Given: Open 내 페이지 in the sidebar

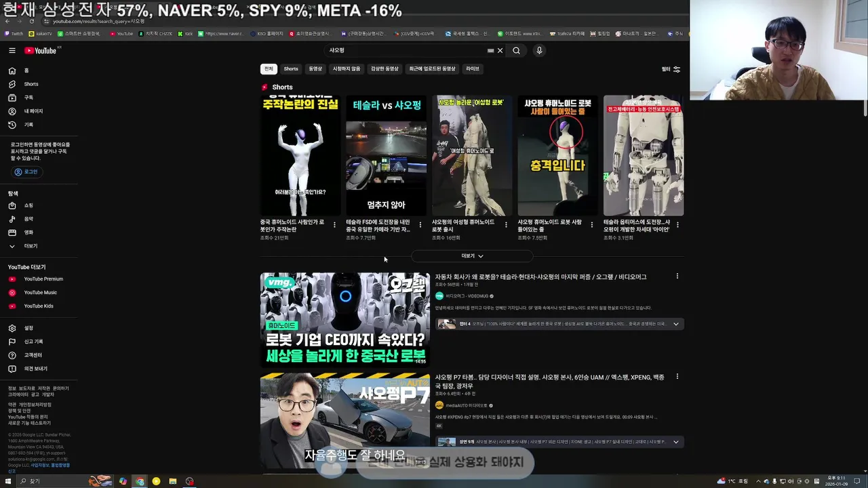Looking at the screenshot, I should pos(37,111).
